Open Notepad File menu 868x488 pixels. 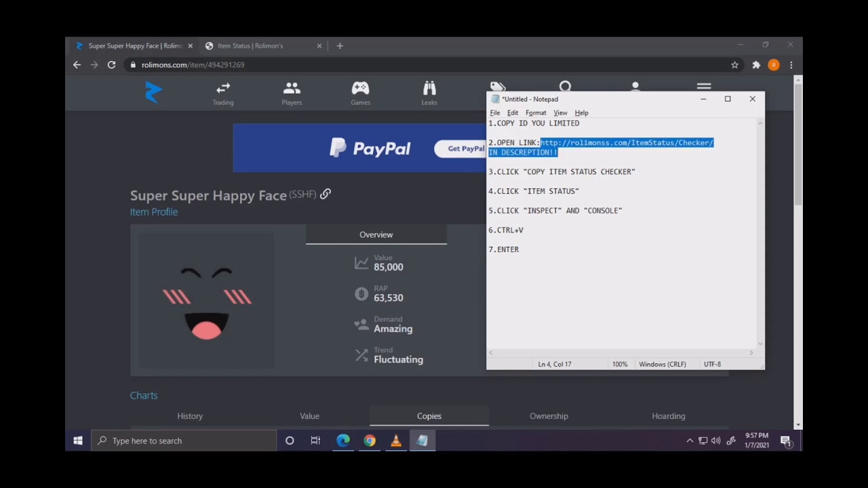tap(495, 113)
